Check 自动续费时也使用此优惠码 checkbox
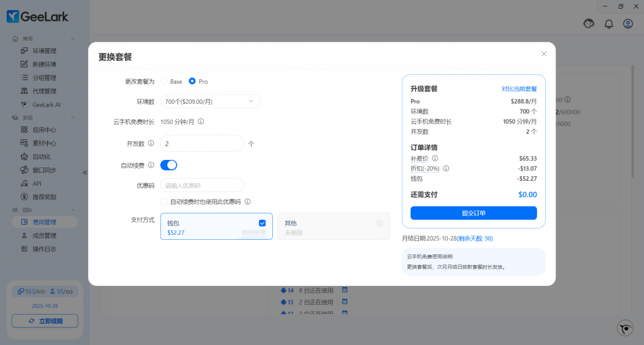The width and height of the screenshot is (644, 345). point(164,201)
